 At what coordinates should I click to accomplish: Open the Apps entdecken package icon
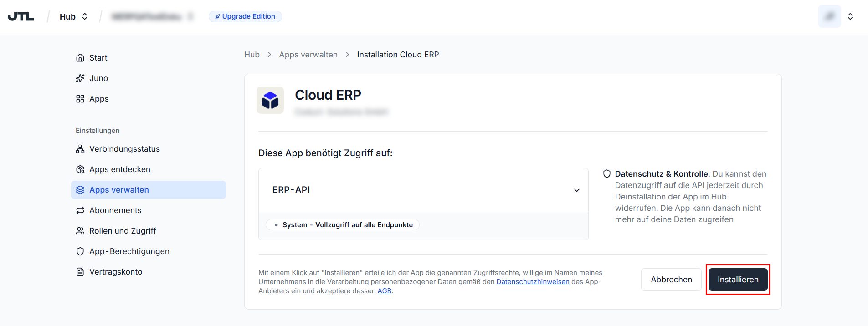[80, 169]
